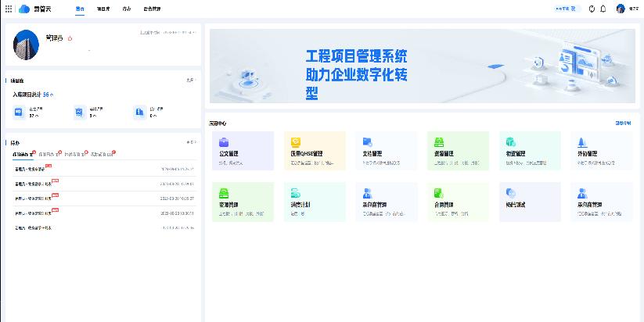Click the blue link in 应用中心 header
The height and width of the screenshot is (322, 644).
tap(623, 123)
